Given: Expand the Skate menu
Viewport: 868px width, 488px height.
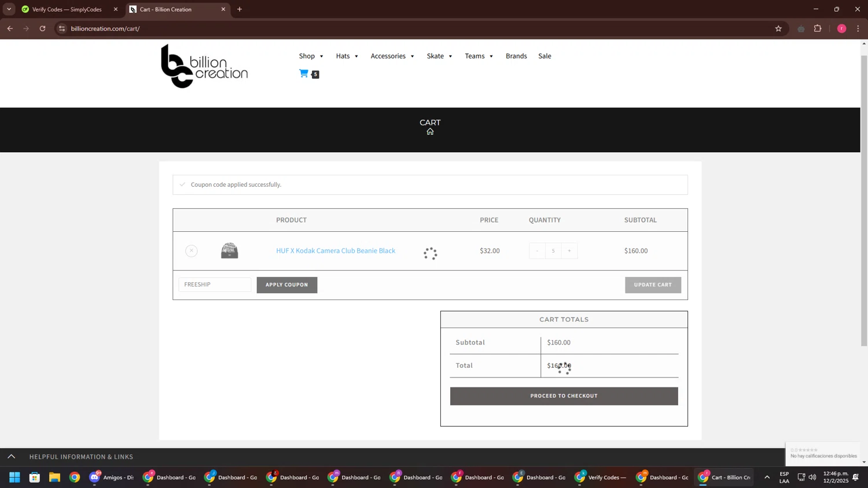Looking at the screenshot, I should click(440, 56).
